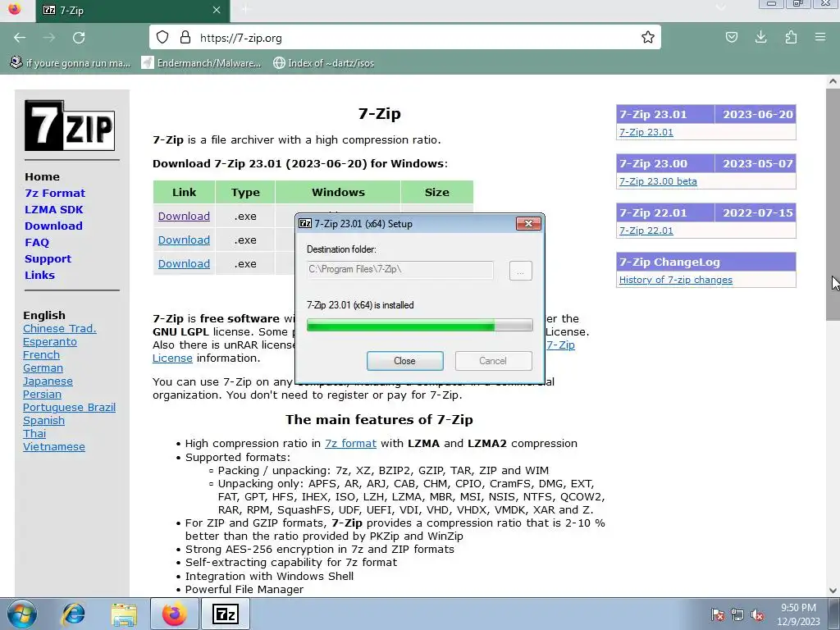Open the extensions puzzle icon

pos(791,38)
